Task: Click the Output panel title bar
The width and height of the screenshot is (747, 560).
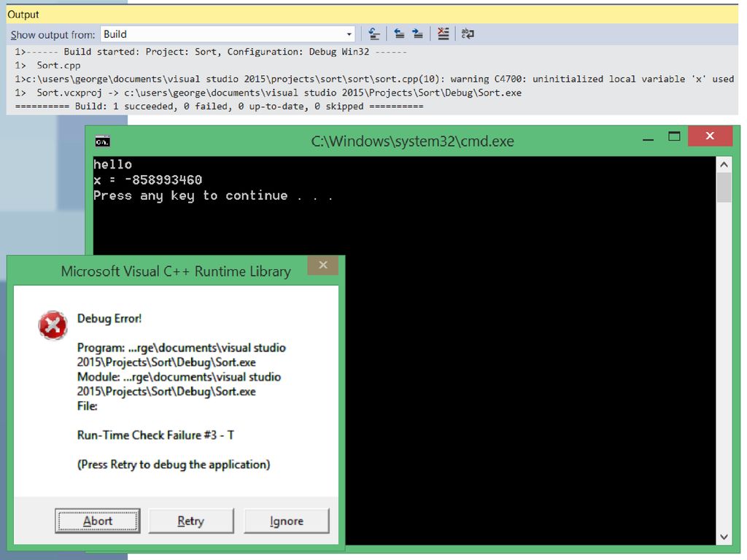Action: coord(372,15)
